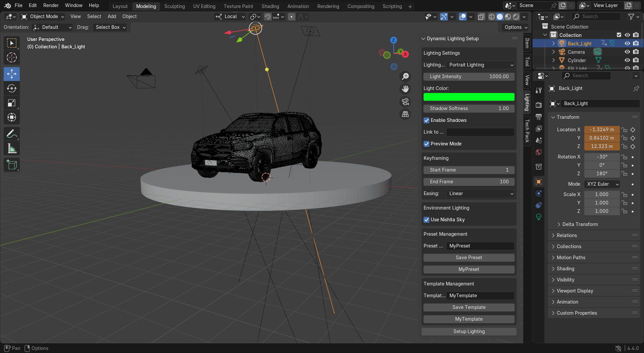The width and height of the screenshot is (644, 353).
Task: Click the camera view icon in viewport
Action: [406, 101]
